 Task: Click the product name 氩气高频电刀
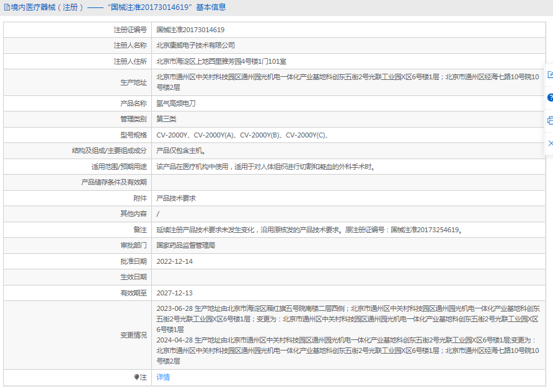(x=176, y=103)
